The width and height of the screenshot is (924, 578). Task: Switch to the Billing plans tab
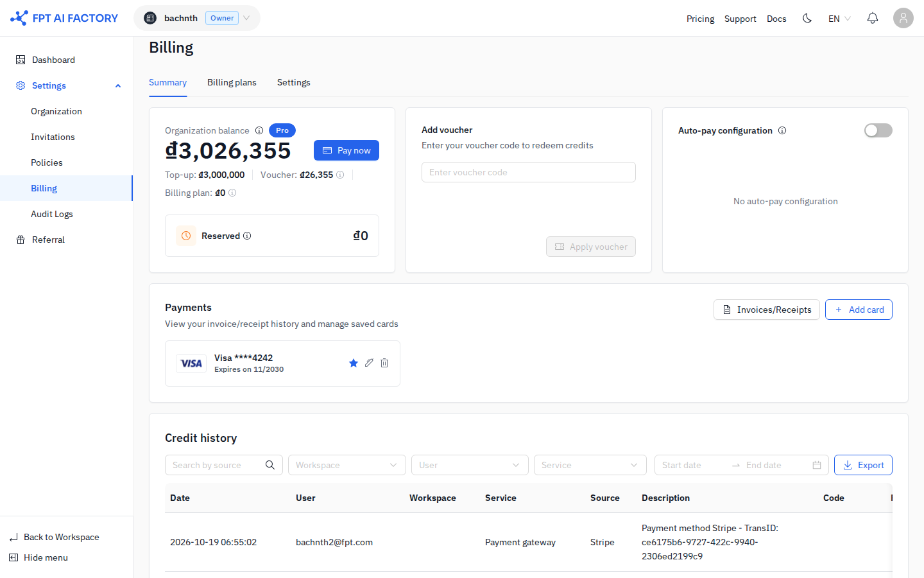tap(232, 82)
